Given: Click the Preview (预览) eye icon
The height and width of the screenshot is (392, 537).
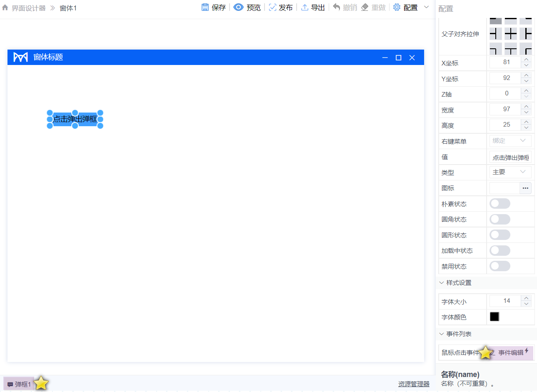Looking at the screenshot, I should point(238,7).
